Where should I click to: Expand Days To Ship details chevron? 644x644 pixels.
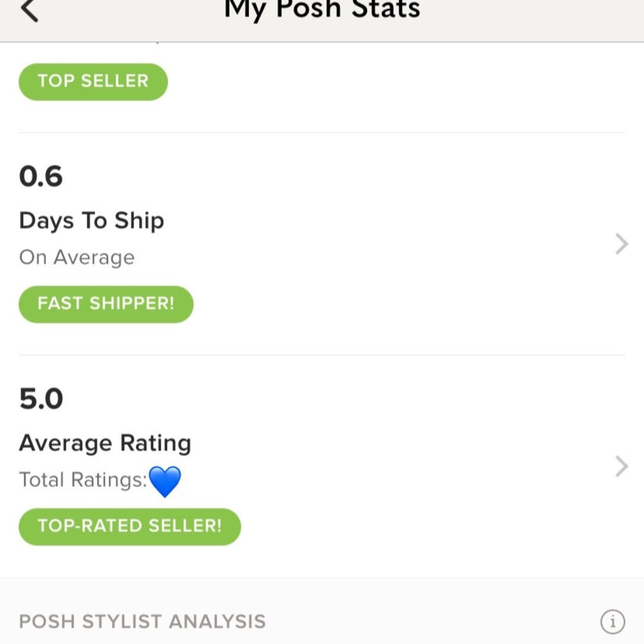click(621, 244)
